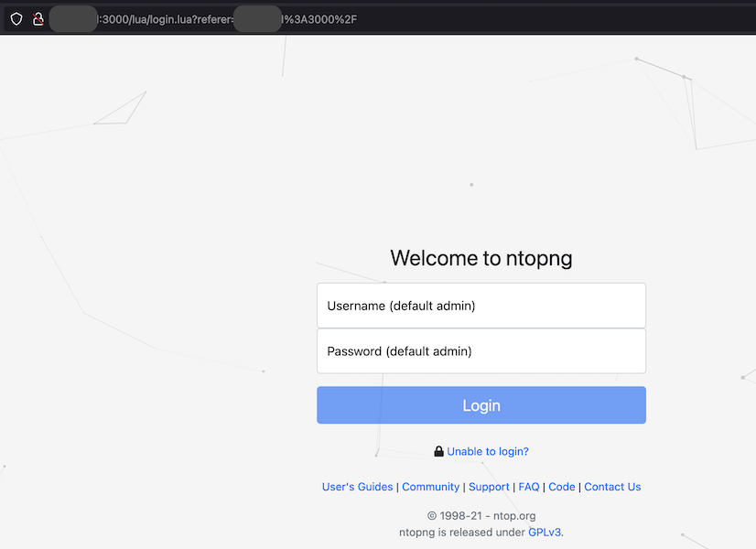This screenshot has width=756, height=549.
Task: Open the Code link
Action: (562, 487)
